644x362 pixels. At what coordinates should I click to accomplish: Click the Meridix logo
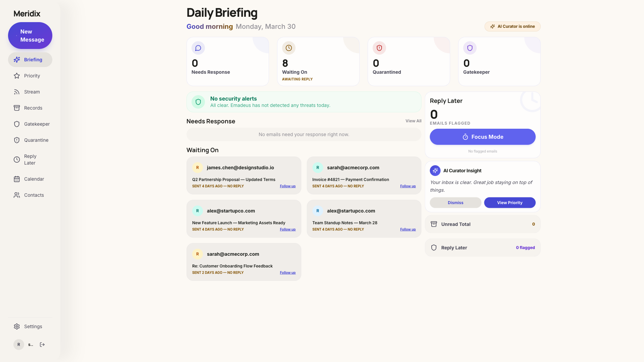point(27,14)
